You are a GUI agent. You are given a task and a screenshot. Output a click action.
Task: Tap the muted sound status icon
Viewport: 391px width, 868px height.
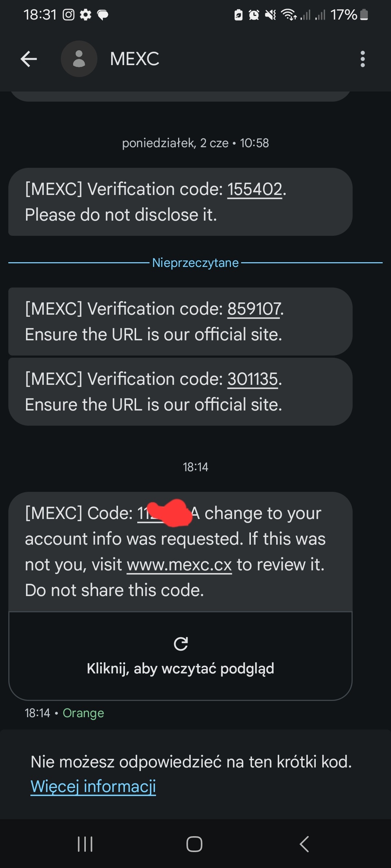(x=270, y=15)
